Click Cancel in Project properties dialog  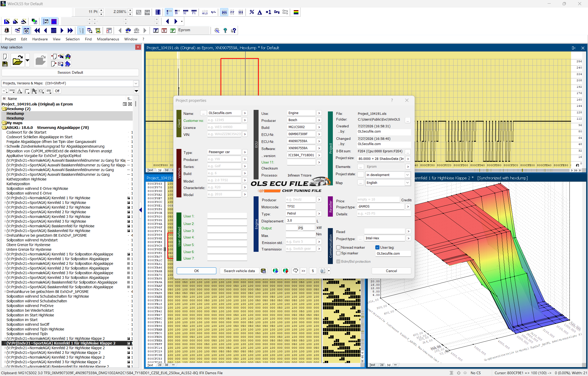click(391, 271)
